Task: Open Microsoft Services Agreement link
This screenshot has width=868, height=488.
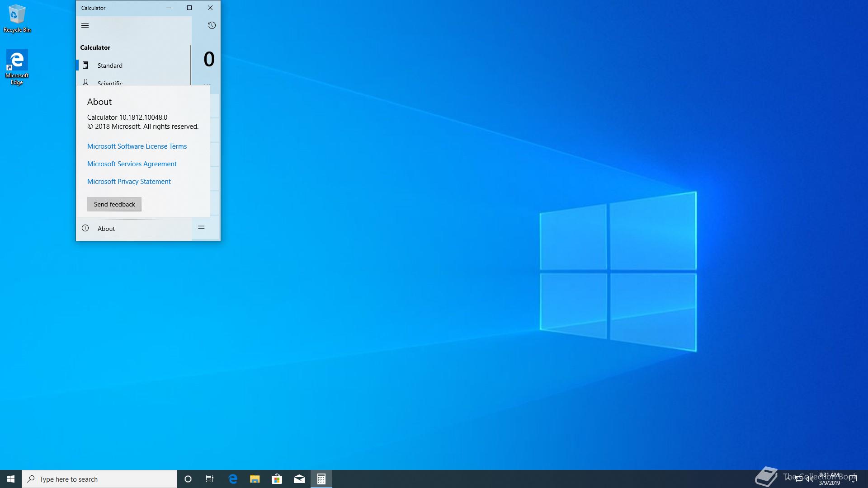Action: (x=132, y=164)
